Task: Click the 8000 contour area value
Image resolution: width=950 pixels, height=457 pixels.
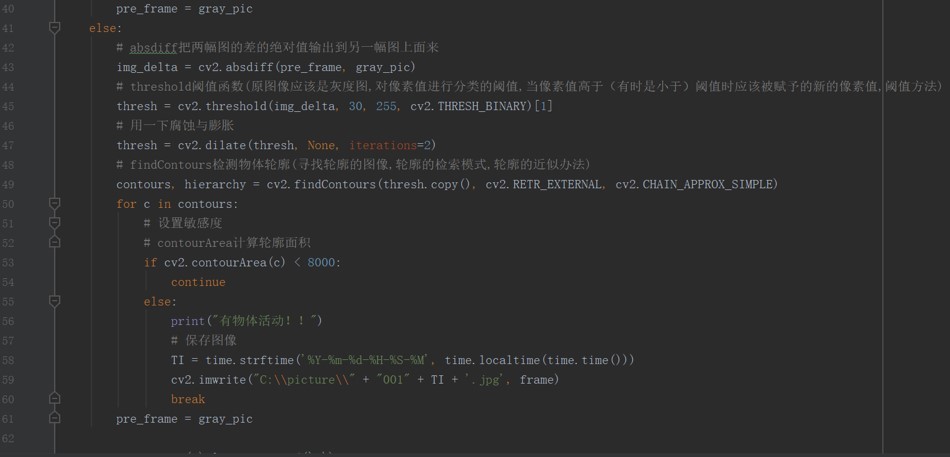Action: (x=321, y=262)
